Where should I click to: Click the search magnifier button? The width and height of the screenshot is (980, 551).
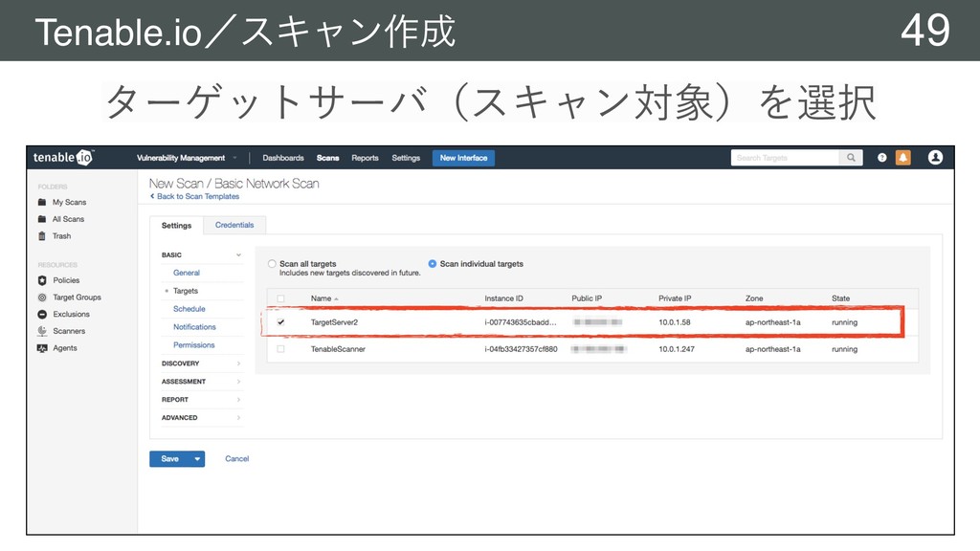851,158
